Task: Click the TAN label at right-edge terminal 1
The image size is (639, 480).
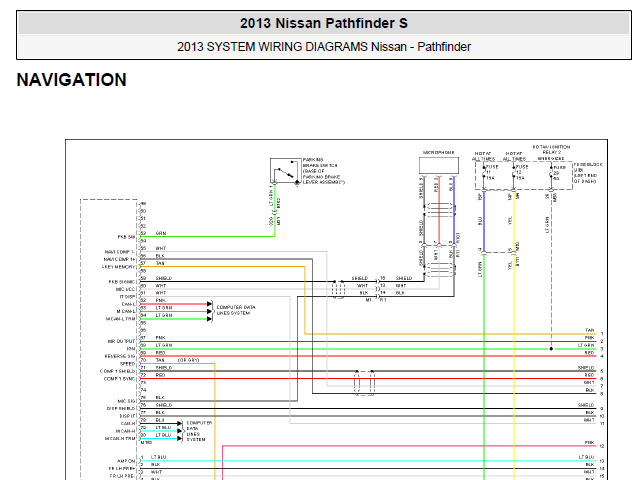Action: pyautogui.click(x=590, y=330)
